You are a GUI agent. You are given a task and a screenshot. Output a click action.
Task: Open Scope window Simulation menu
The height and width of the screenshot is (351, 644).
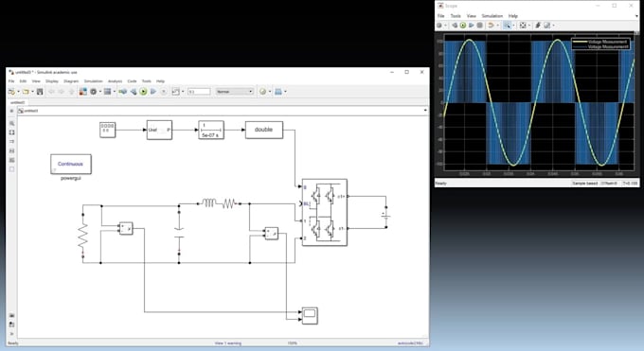coord(492,16)
